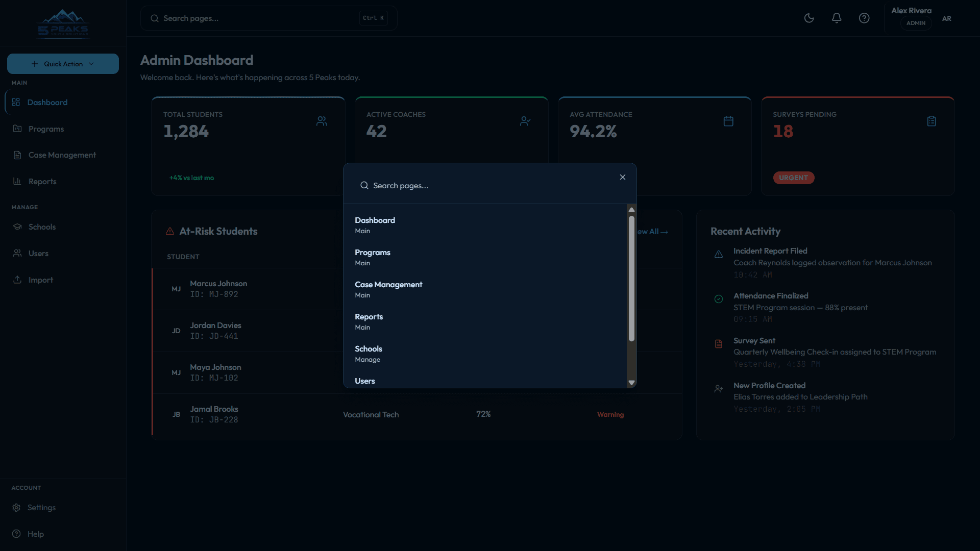The image size is (980, 551).
Task: Open help question mark icon in header
Action: pos(864,18)
